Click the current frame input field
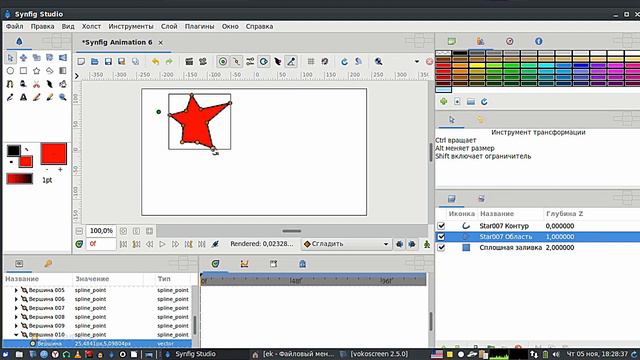Image resolution: width=640 pixels, height=360 pixels. (x=101, y=244)
